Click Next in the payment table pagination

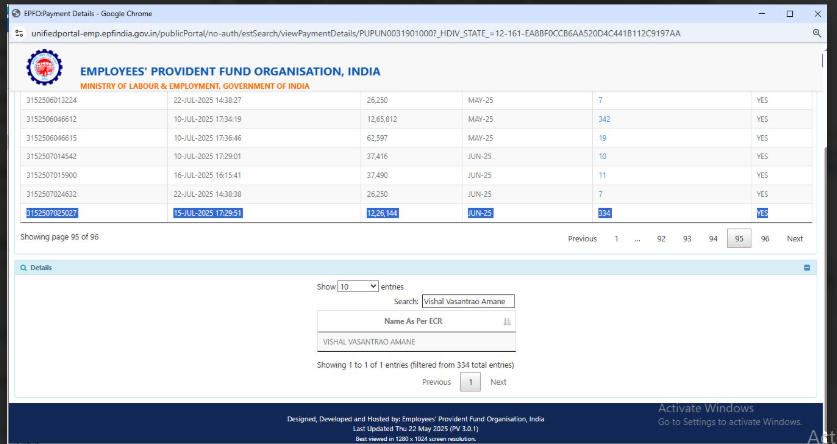coord(795,239)
